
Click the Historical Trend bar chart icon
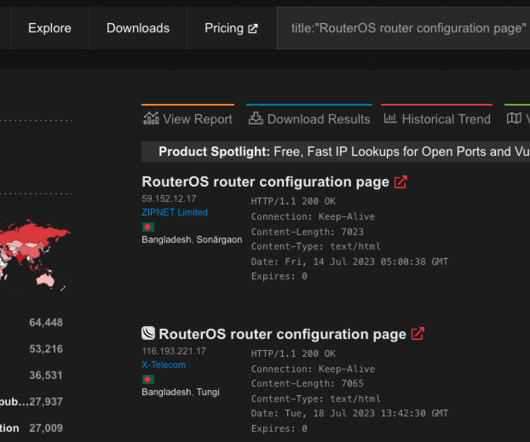coord(390,118)
